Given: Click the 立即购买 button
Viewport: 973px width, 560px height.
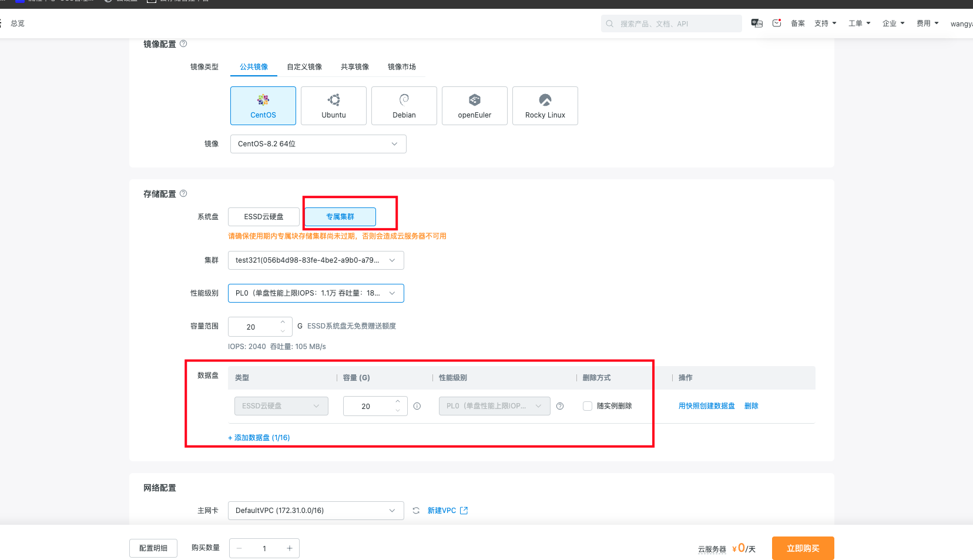Looking at the screenshot, I should [803, 548].
